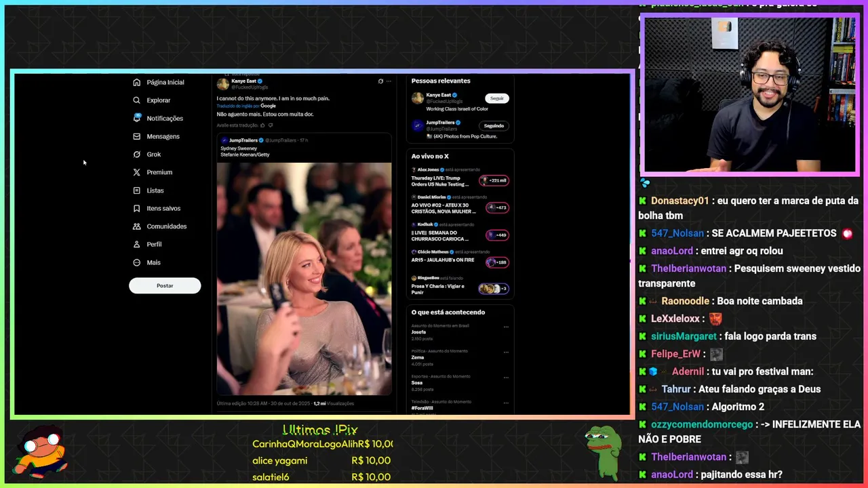
Task: Click the Pessoas relevantes heading
Action: coord(441,81)
